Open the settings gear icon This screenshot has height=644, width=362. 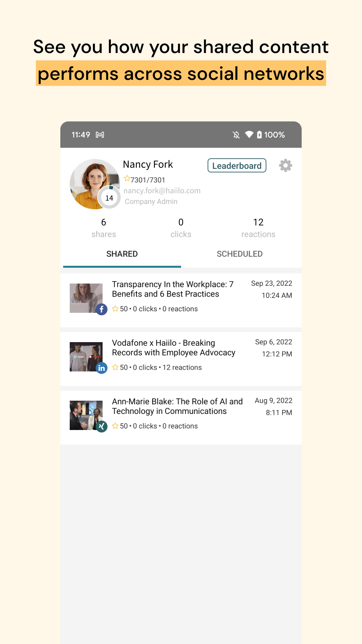coord(286,165)
